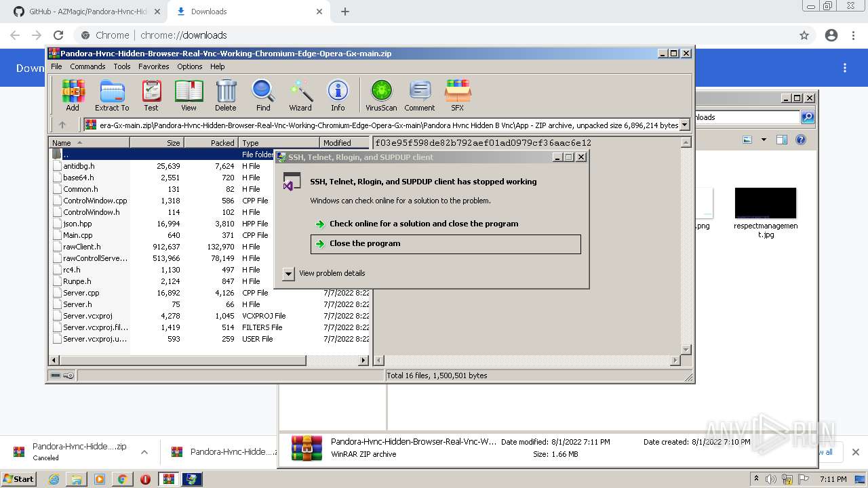
Task: Open Internet Explorer from taskbar
Action: point(54,479)
